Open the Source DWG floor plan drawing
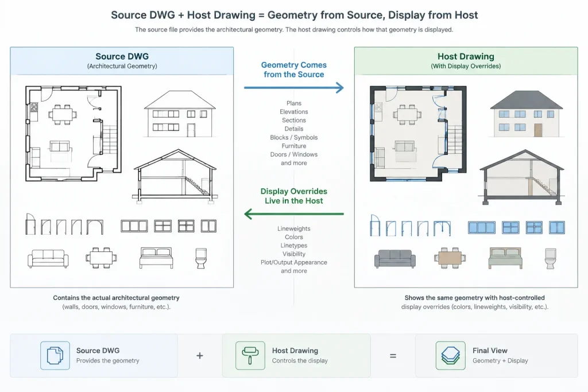This screenshot has width=588, height=392. [73, 133]
